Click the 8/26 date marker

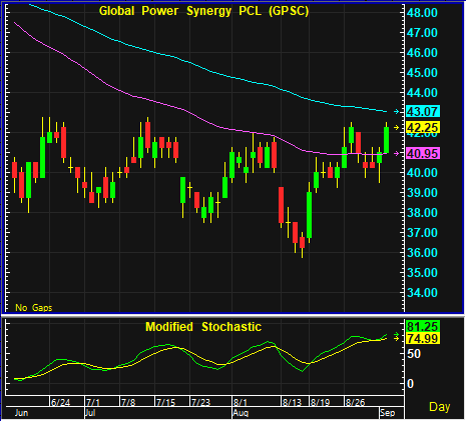point(355,402)
